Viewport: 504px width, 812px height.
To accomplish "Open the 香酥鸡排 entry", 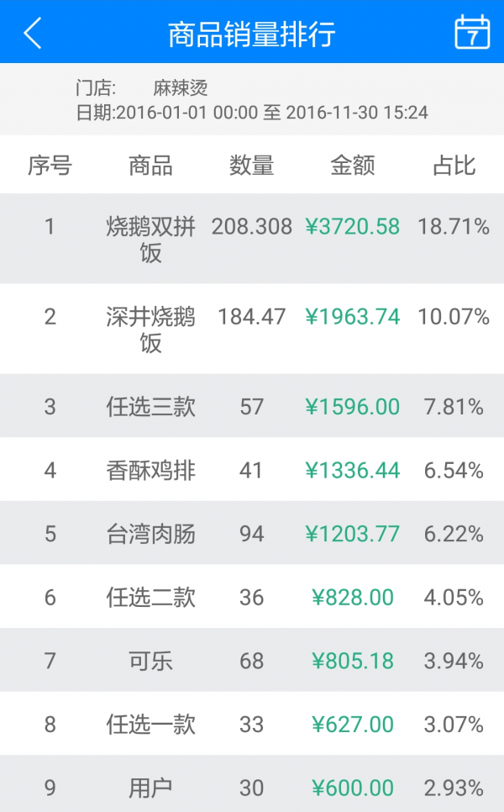I will click(151, 470).
